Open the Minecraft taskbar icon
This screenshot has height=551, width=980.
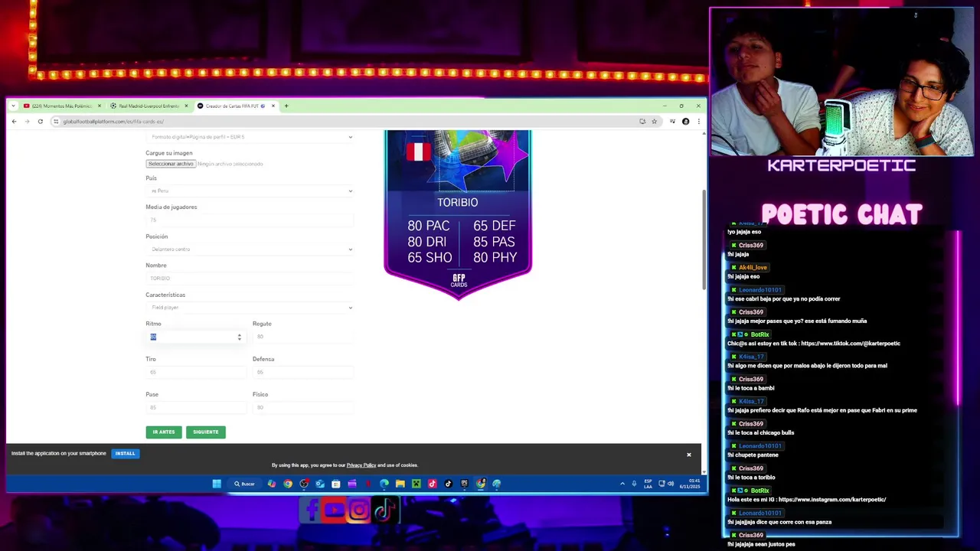(416, 484)
